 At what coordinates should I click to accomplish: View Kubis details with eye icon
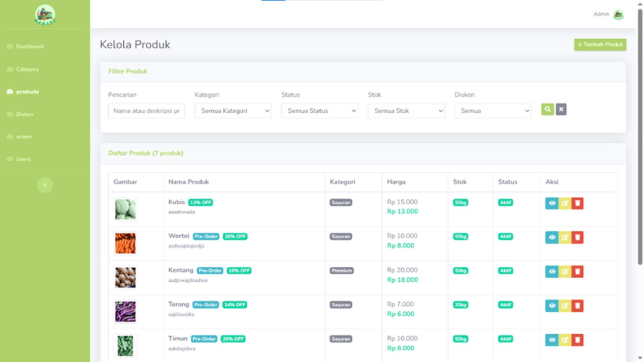552,203
